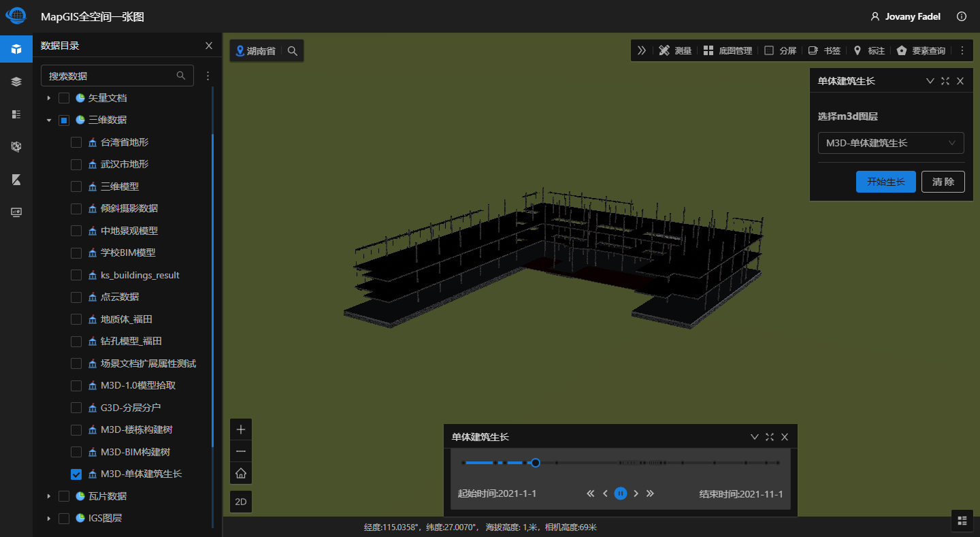Open the 书签 bookmarks tool
The width and height of the screenshot is (980, 537).
click(x=824, y=50)
